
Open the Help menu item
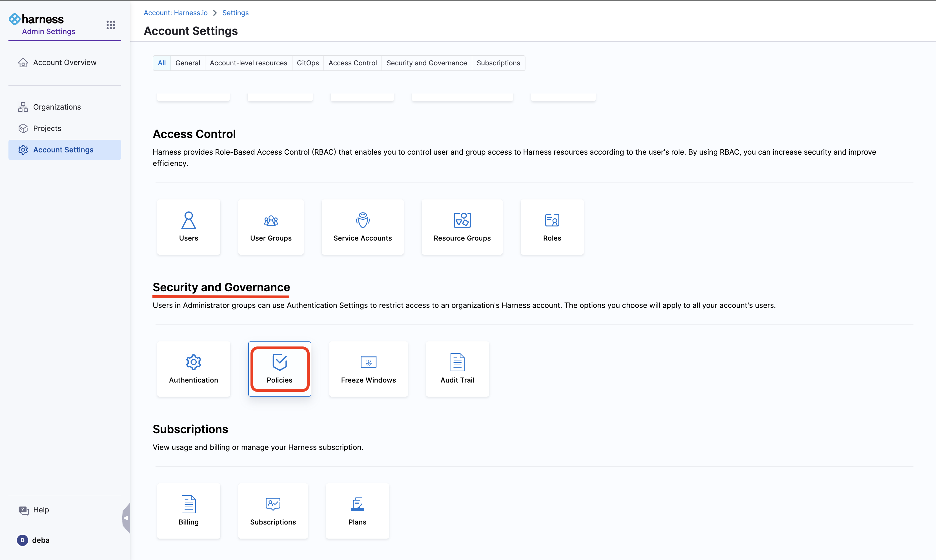[x=41, y=510]
